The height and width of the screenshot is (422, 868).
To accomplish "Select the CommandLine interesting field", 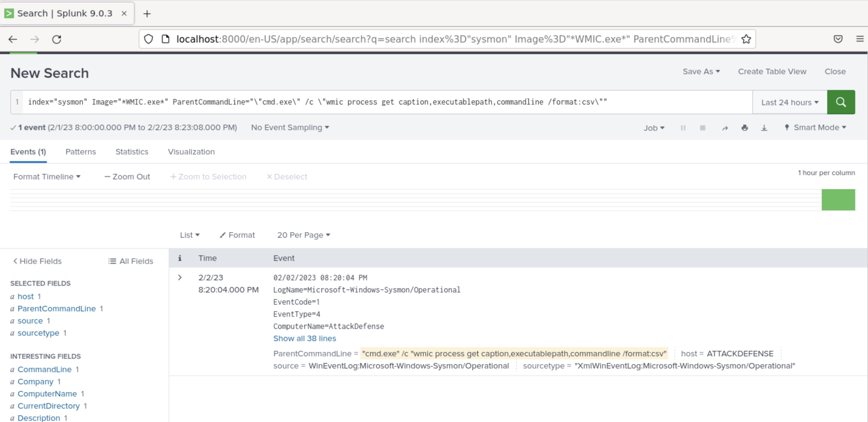I will [44, 369].
